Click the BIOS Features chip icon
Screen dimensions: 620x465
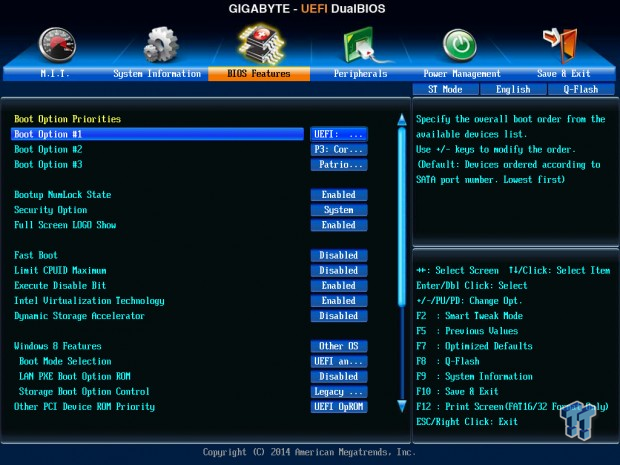pos(260,44)
